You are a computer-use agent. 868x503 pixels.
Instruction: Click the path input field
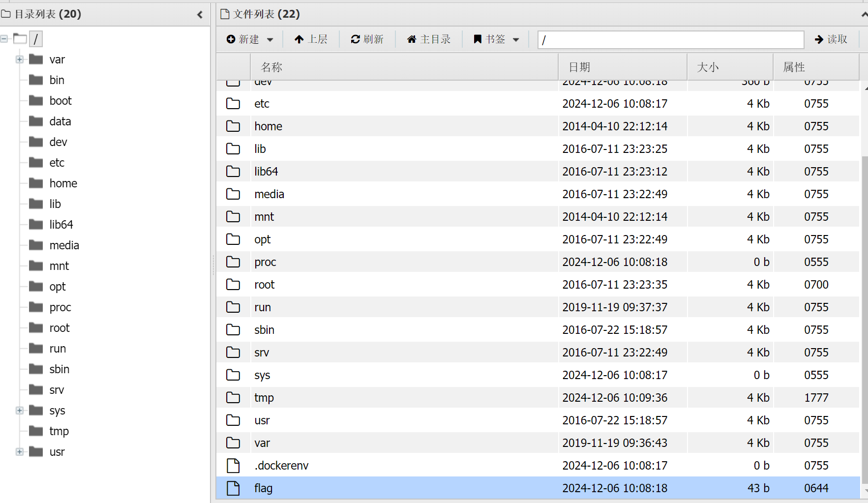pos(671,40)
